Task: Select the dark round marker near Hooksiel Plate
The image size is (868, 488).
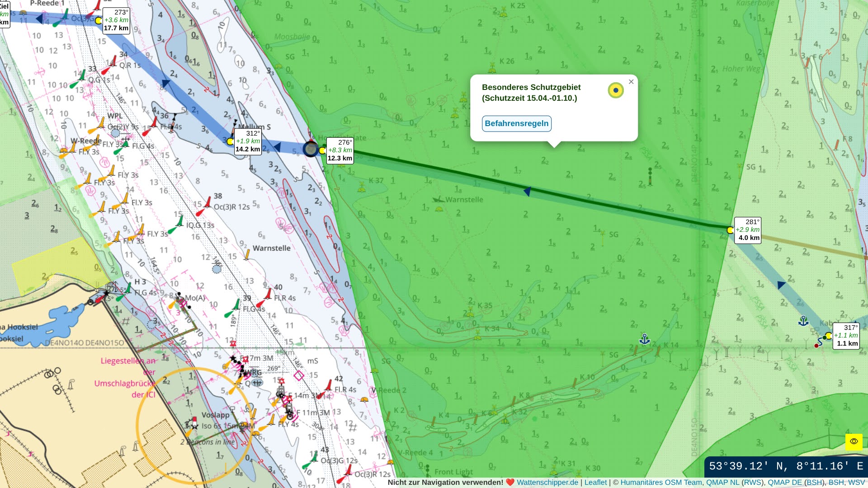Action: click(311, 149)
